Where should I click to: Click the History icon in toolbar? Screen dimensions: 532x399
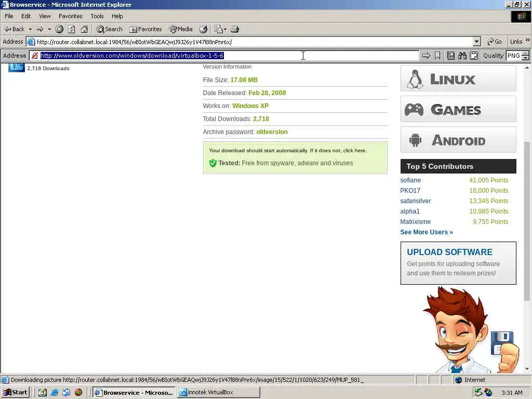click(x=203, y=29)
